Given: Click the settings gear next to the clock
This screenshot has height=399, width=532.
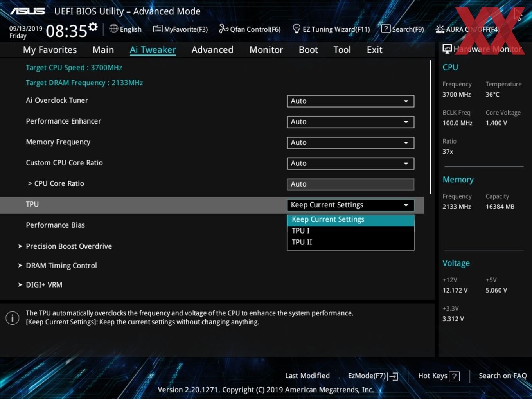Looking at the screenshot, I should click(x=93, y=27).
